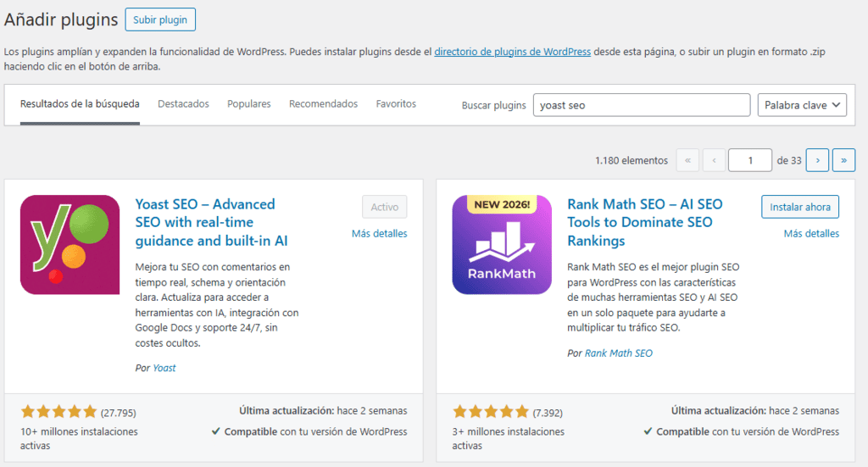Open the Favoritos tab
The width and height of the screenshot is (868, 467).
coord(396,104)
